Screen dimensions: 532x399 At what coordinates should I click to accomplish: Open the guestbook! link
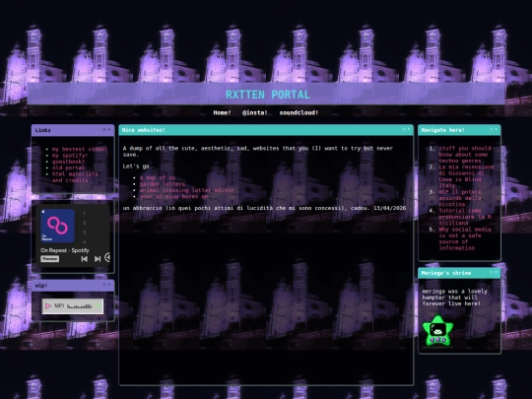tap(68, 162)
